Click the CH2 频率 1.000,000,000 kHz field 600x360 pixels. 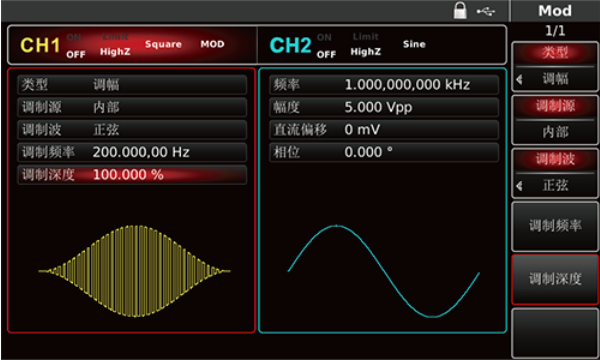click(384, 85)
